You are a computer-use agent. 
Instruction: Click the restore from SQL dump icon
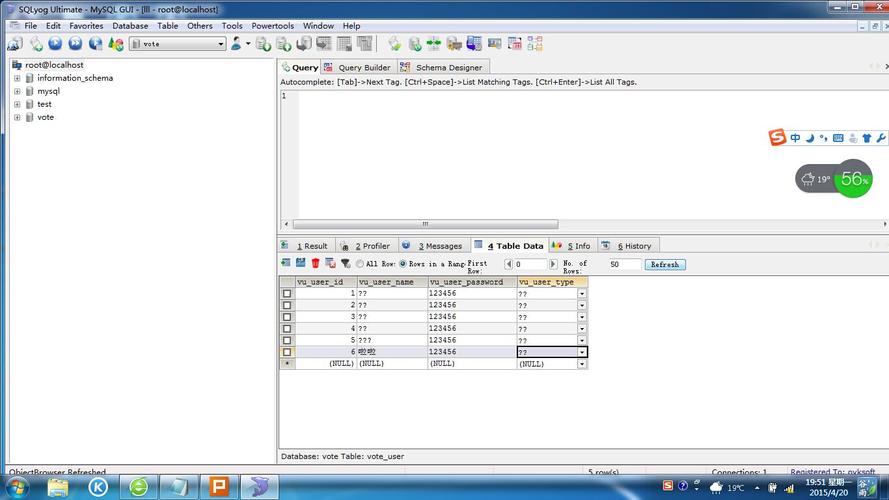(x=304, y=44)
